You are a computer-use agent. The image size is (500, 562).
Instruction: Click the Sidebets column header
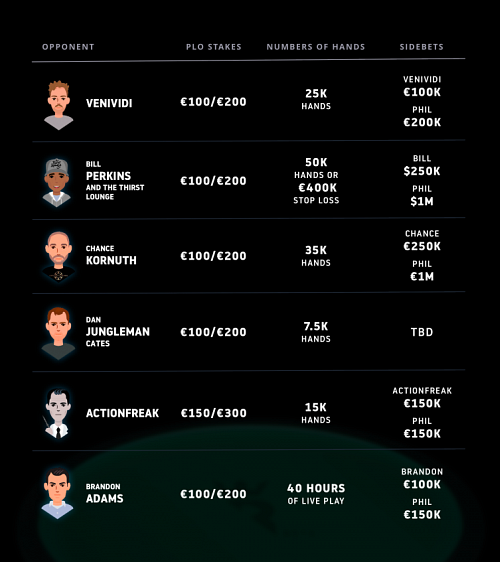click(422, 47)
